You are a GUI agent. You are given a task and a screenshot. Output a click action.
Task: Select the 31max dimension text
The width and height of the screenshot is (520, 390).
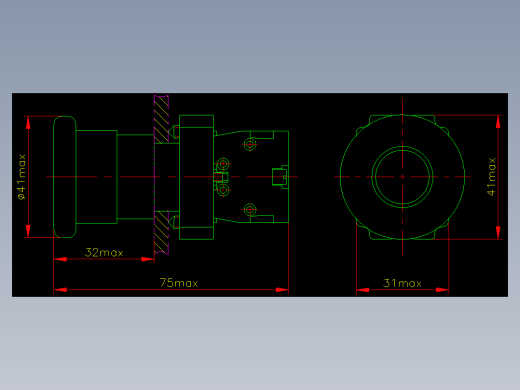tap(402, 283)
